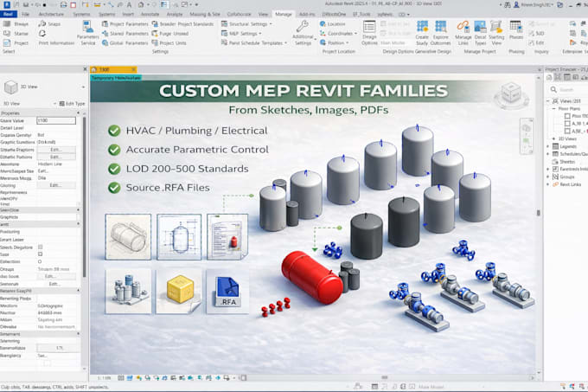Screen dimensions: 588x392
Task: Run the Purge Unused command
Action: click(169, 34)
